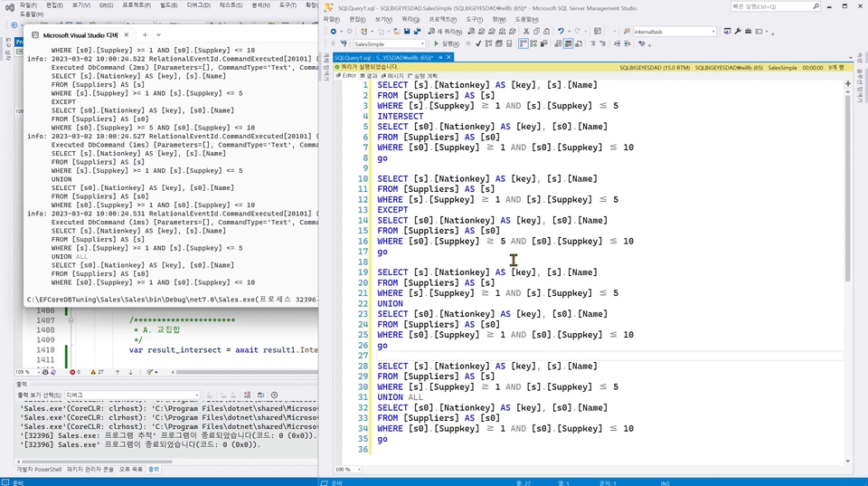Click the Copy icon in the SSMS toolbar
The image size is (868, 486).
[x=536, y=32]
